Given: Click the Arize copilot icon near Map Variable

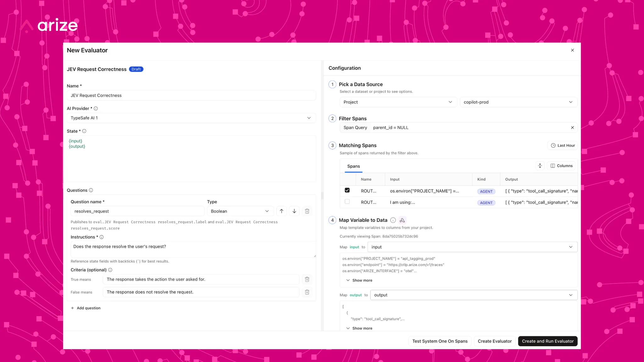Looking at the screenshot, I should tap(402, 220).
